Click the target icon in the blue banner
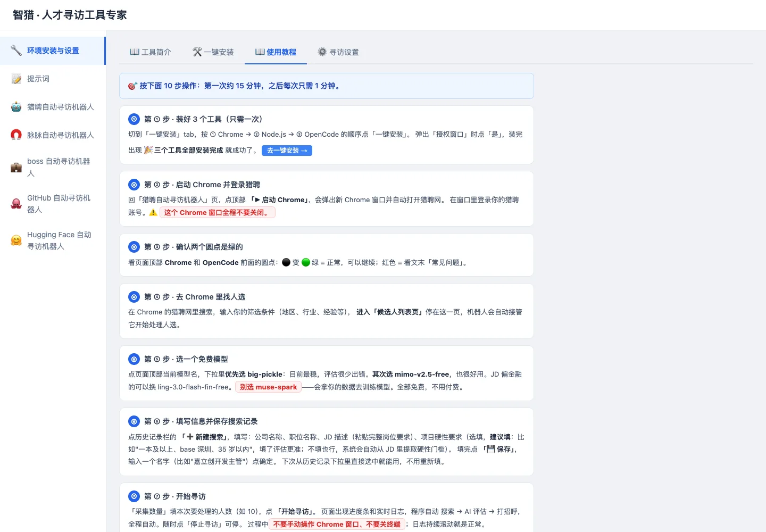Screen dimensions: 766x532 (132, 86)
